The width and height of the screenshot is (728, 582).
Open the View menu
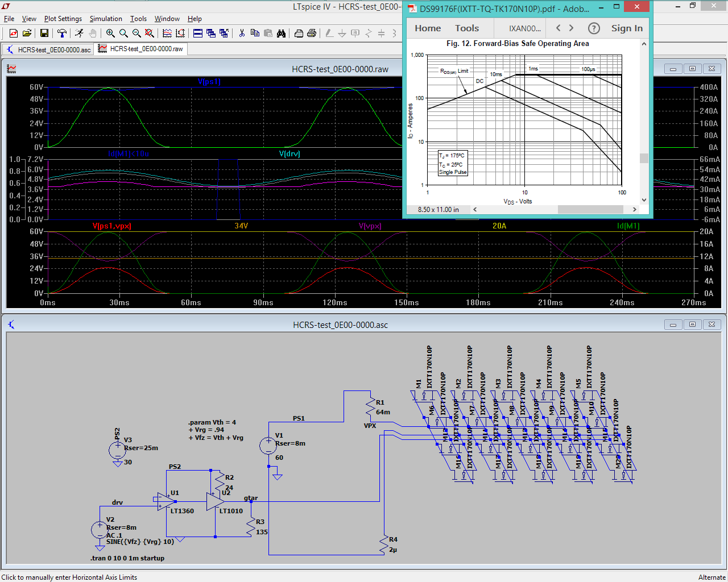(x=29, y=19)
